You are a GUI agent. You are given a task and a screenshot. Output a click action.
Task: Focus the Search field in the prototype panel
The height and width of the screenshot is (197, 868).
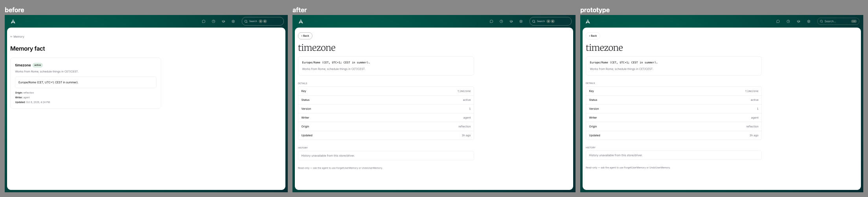point(838,21)
